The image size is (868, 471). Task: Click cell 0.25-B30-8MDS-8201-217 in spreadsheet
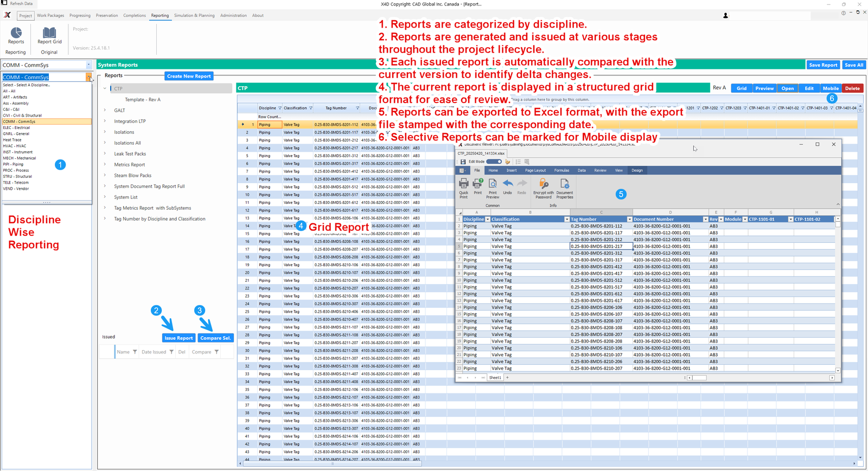[601, 246]
